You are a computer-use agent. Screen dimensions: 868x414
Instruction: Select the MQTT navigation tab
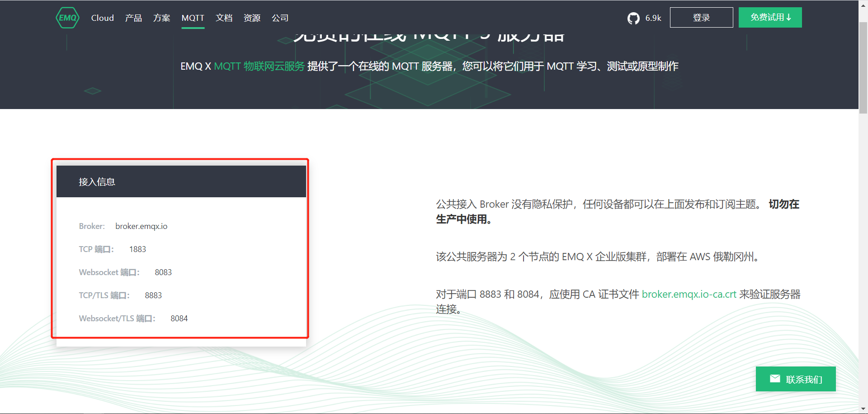(193, 18)
